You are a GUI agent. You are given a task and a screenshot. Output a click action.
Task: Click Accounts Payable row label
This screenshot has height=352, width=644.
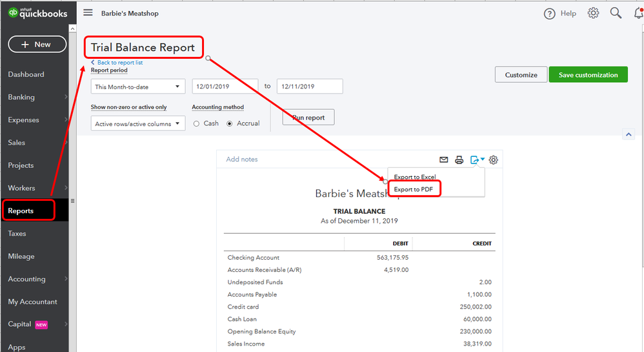click(252, 295)
